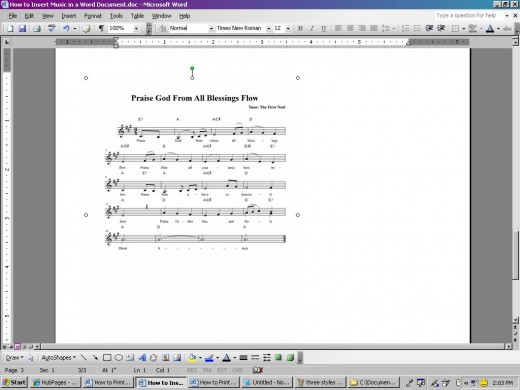
Task: Select the Arrow drawing tool
Action: point(95,358)
